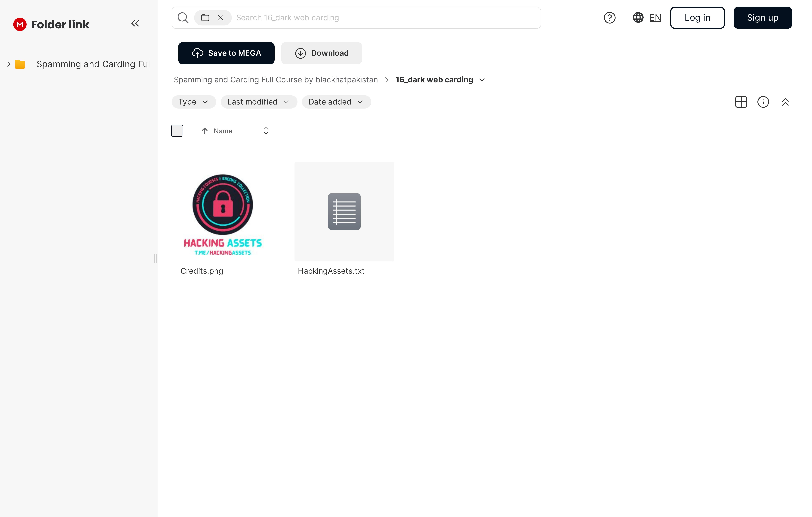This screenshot has height=517, width=812.
Task: Click the Credits.png file name
Action: 202,271
